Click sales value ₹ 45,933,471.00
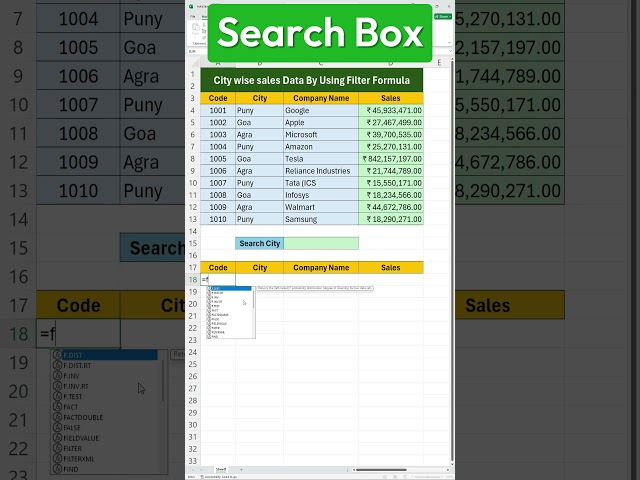The width and height of the screenshot is (640, 480). pyautogui.click(x=391, y=110)
